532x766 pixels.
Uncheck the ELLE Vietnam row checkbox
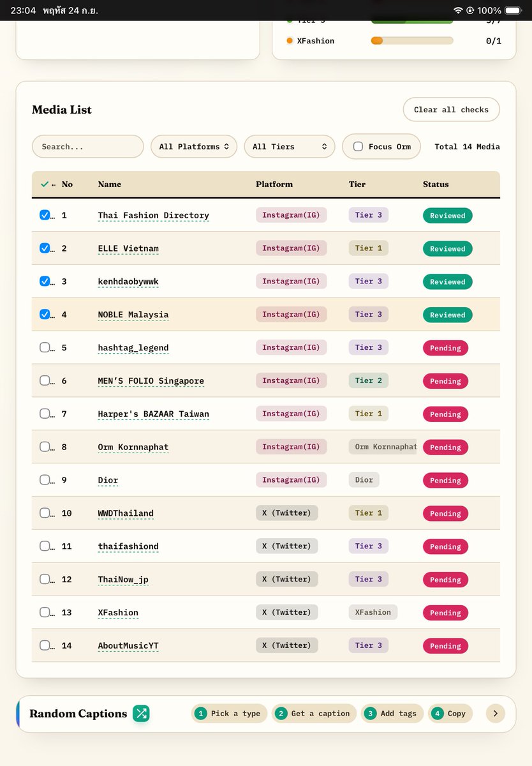(x=45, y=248)
